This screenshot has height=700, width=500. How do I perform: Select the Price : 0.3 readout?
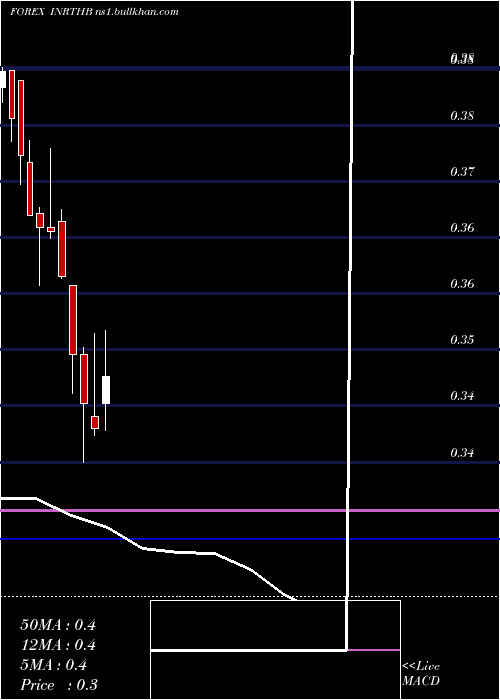[x=59, y=685]
